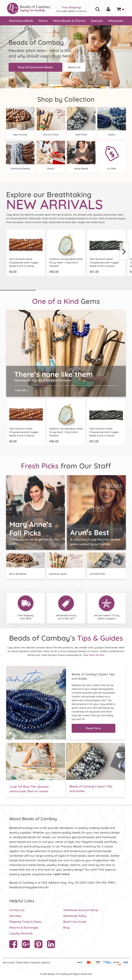
Task: Advance New Arrivals carousel with right chevron
Action: 124,251
